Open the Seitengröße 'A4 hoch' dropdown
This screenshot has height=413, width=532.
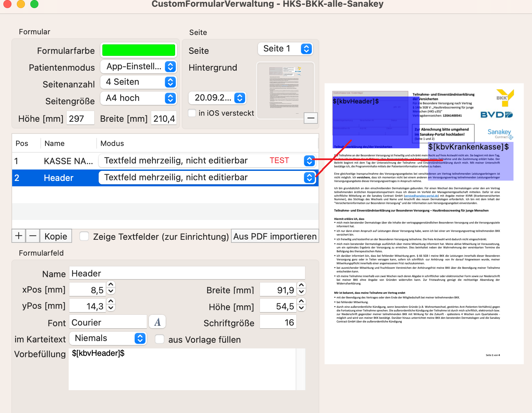click(139, 98)
